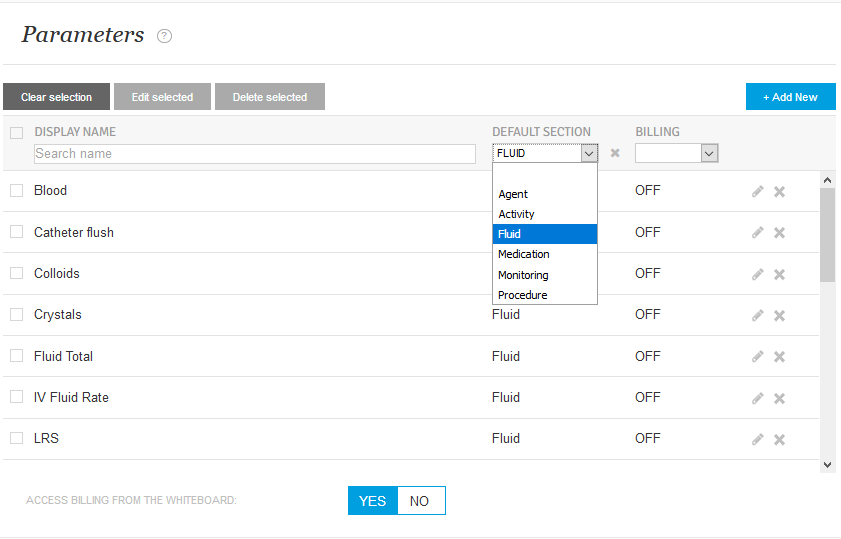The height and width of the screenshot is (539, 841).
Task: Edit the Blood parameter with pencil icon
Action: (x=757, y=191)
